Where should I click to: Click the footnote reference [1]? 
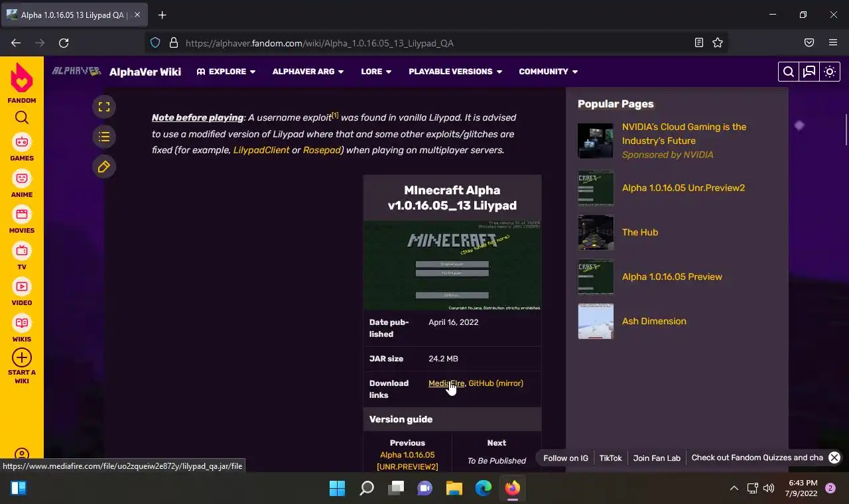coord(335,115)
